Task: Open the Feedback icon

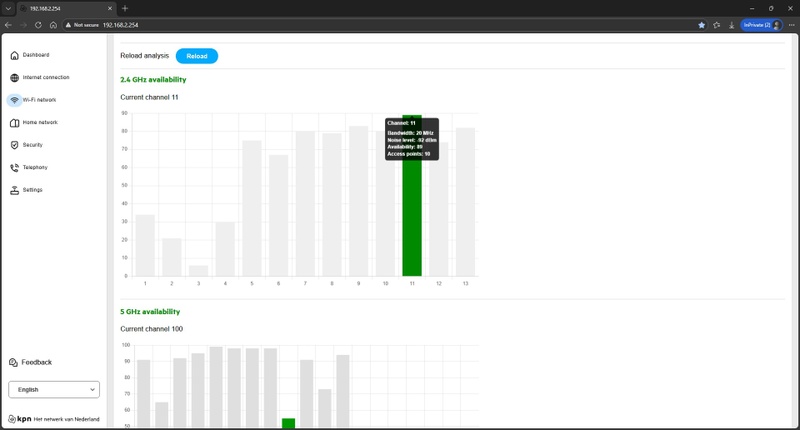Action: tap(13, 362)
